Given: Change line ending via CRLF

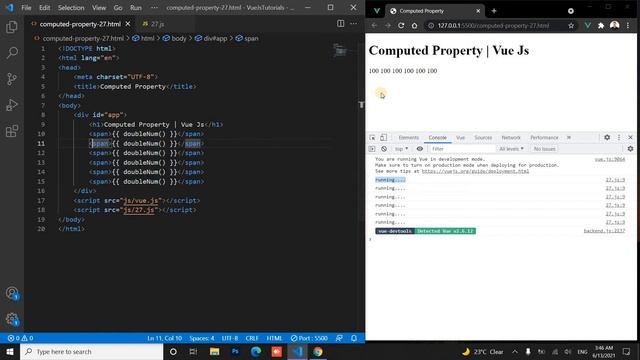Looking at the screenshot, I should [x=252, y=338].
